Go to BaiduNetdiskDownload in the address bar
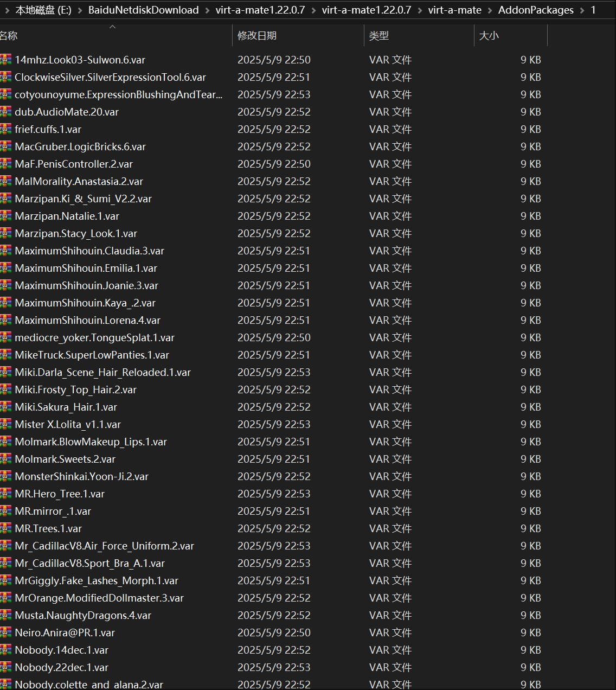Screen dimensions: 616x690 click(144, 10)
